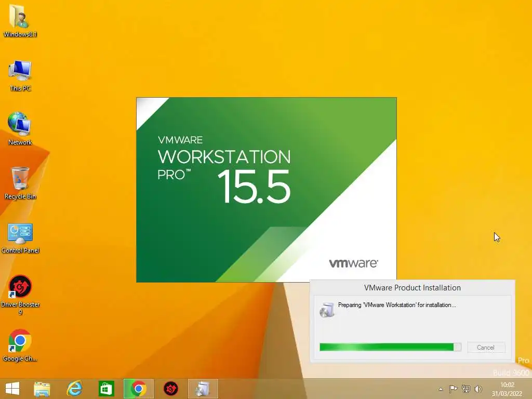The image size is (532, 399).
Task: Select the Driver Booster 9 shortcut
Action: coord(20,295)
